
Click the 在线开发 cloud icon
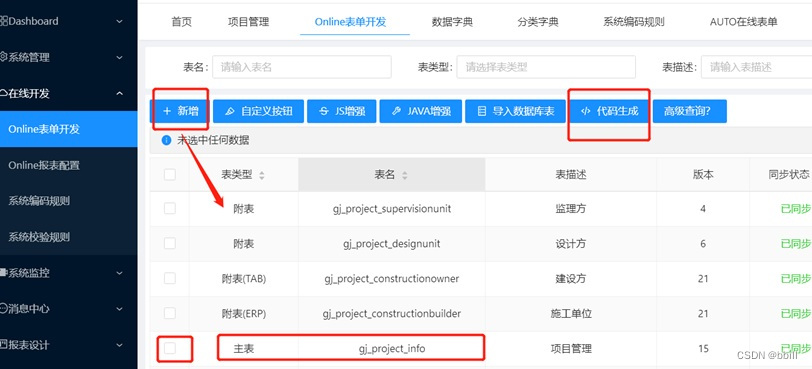4,94
